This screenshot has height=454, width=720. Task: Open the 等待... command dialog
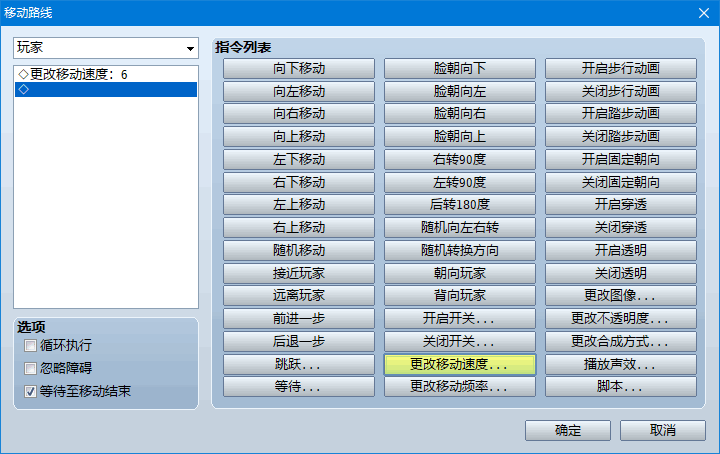299,387
